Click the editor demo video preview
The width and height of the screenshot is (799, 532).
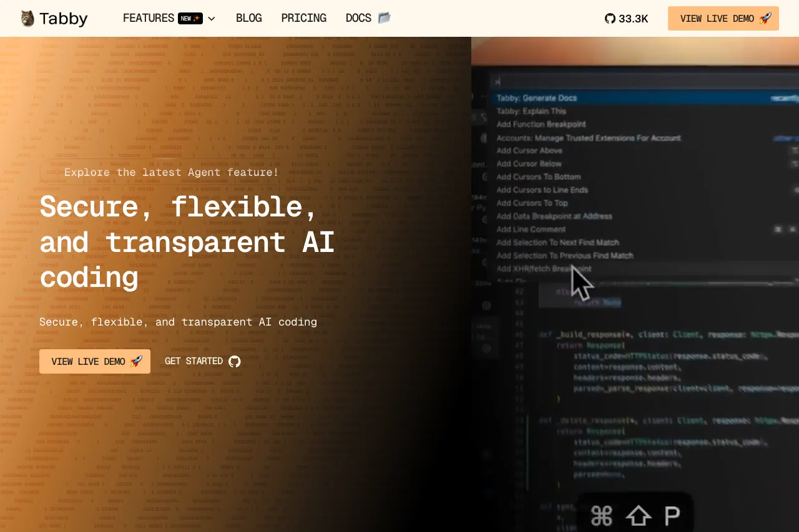click(x=635, y=284)
